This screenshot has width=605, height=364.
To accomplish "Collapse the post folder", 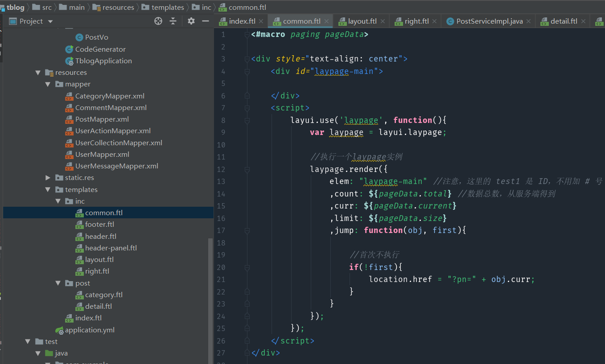I will 58,283.
